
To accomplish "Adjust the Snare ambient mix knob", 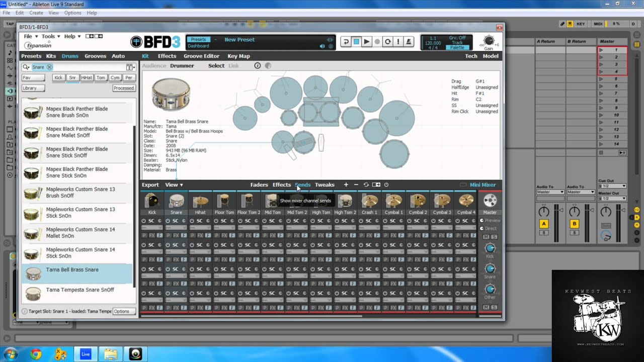I will pos(490,269).
